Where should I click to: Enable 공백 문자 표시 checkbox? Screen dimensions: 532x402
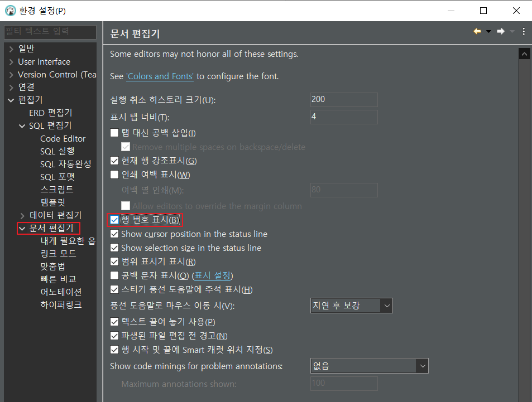[x=114, y=275]
